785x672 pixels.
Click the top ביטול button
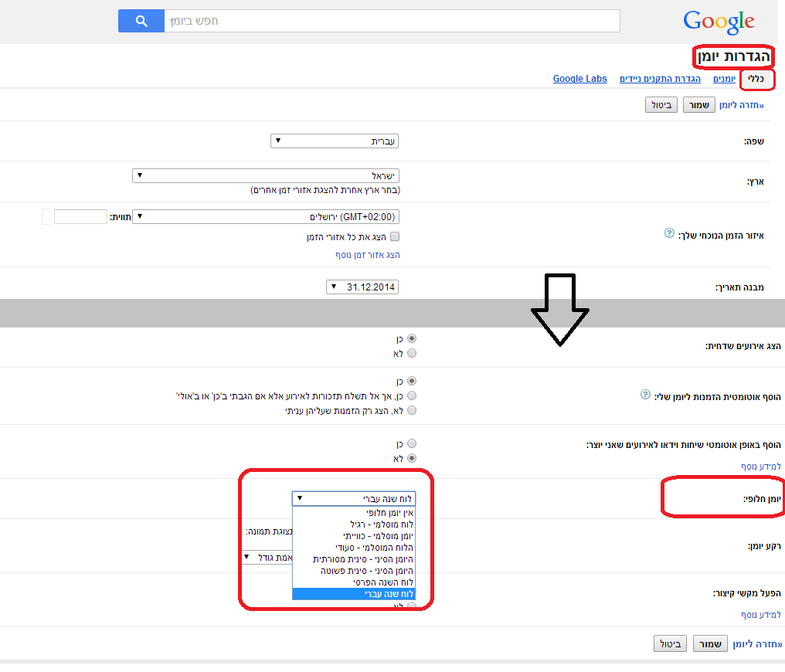661,105
